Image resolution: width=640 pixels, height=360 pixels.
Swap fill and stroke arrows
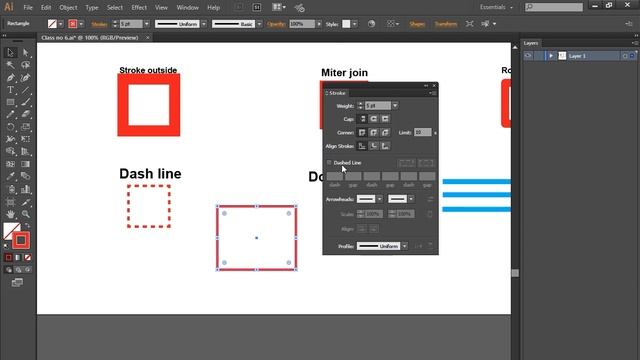(x=27, y=225)
